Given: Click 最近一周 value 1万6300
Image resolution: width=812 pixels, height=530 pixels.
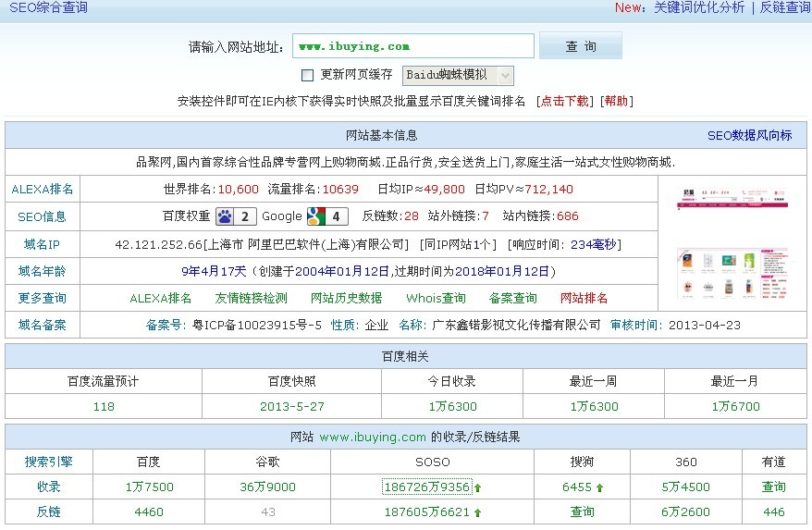Looking at the screenshot, I should point(594,407).
